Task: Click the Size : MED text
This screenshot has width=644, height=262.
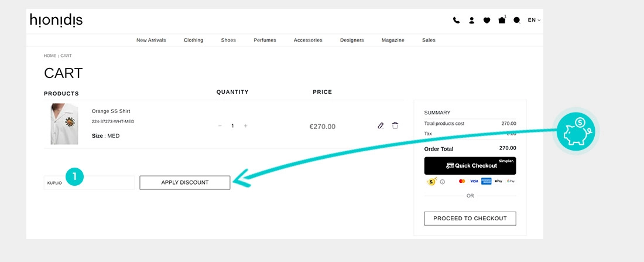Action: tap(105, 136)
